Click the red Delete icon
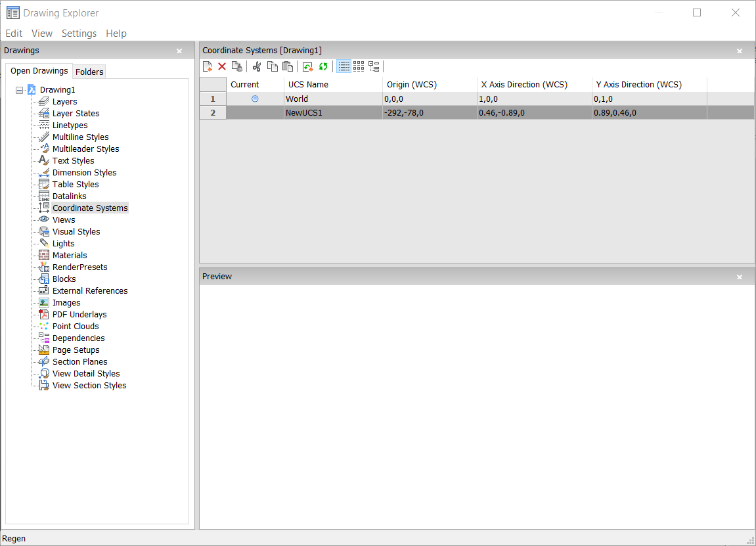756x546 pixels. [222, 66]
